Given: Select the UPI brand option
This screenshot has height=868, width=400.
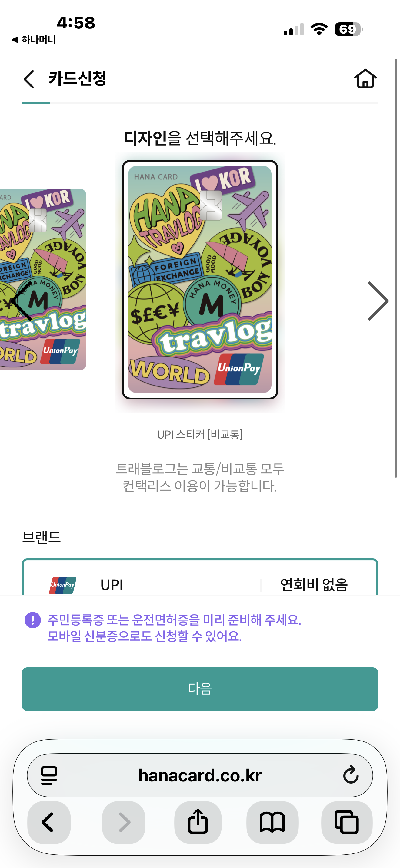Looking at the screenshot, I should [x=200, y=577].
